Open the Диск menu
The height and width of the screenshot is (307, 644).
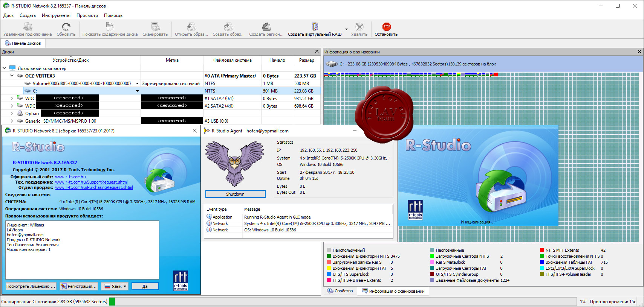(8, 15)
